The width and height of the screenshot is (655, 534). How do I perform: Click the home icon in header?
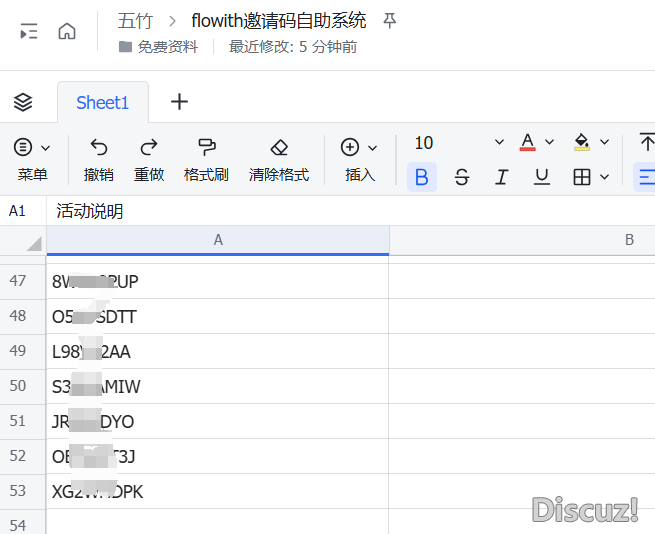click(x=67, y=31)
